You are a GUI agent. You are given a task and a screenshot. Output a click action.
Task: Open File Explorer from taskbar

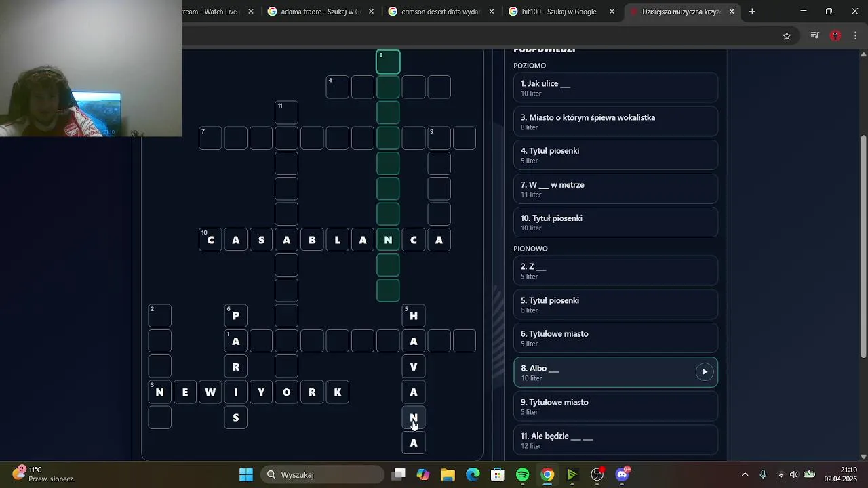(x=448, y=474)
